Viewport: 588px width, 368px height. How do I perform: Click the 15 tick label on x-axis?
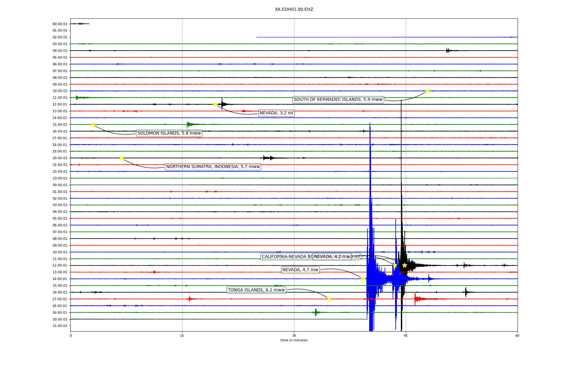pos(182,335)
